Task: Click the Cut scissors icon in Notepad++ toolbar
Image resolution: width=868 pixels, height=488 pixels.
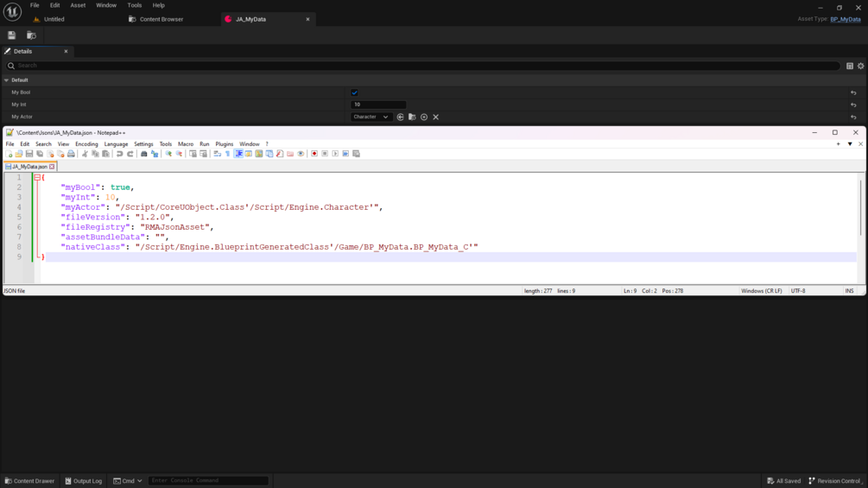Action: pos(85,154)
